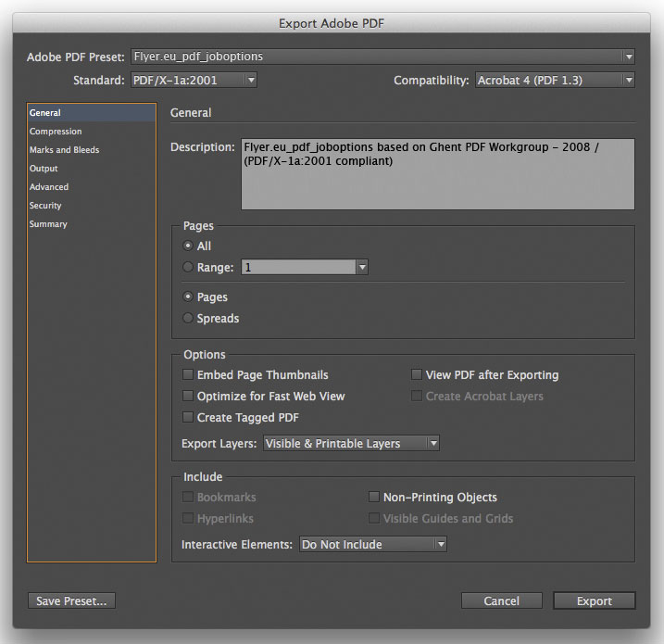This screenshot has width=664, height=644.
Task: Select the All pages radio button
Action: click(188, 246)
